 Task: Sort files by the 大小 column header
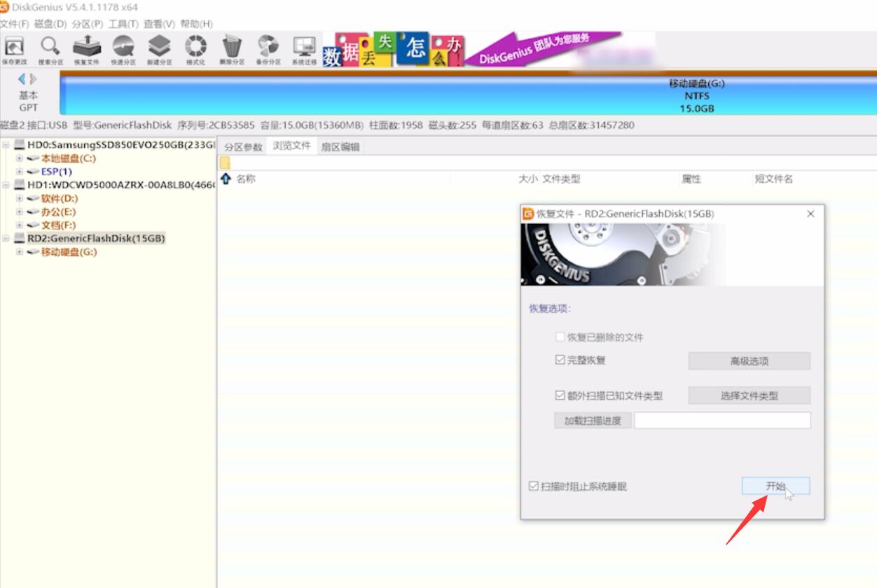click(x=527, y=179)
